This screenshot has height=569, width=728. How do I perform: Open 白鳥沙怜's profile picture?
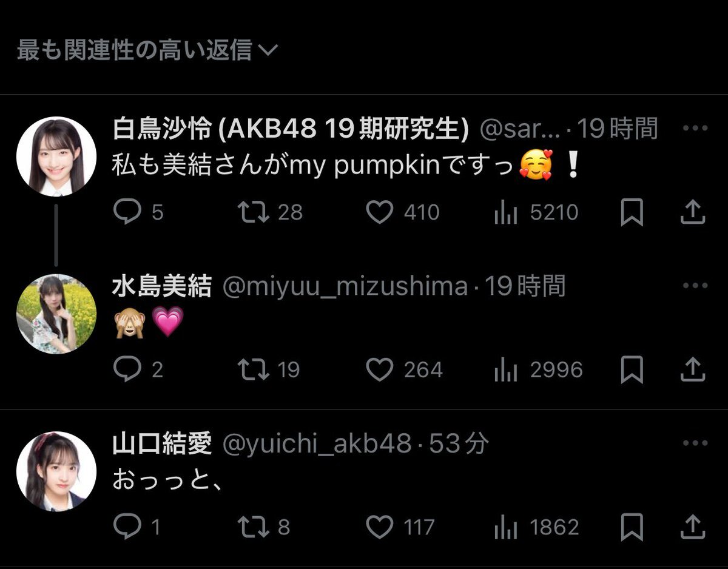point(56,157)
